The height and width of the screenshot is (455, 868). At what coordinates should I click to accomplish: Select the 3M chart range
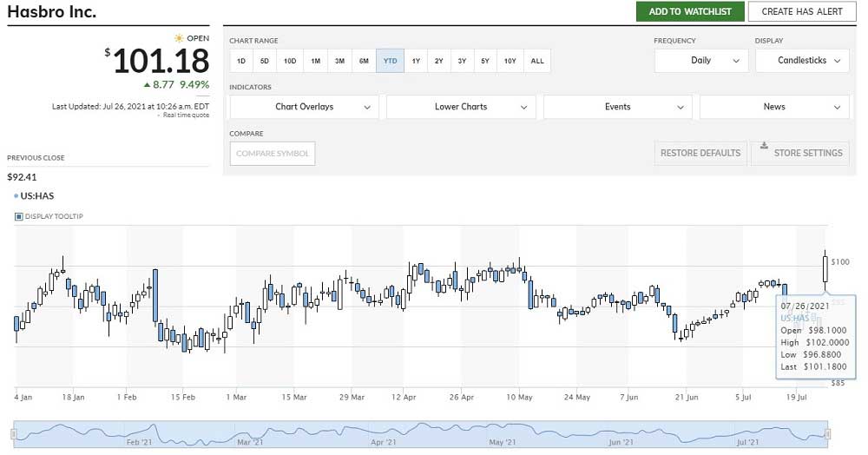pos(340,61)
